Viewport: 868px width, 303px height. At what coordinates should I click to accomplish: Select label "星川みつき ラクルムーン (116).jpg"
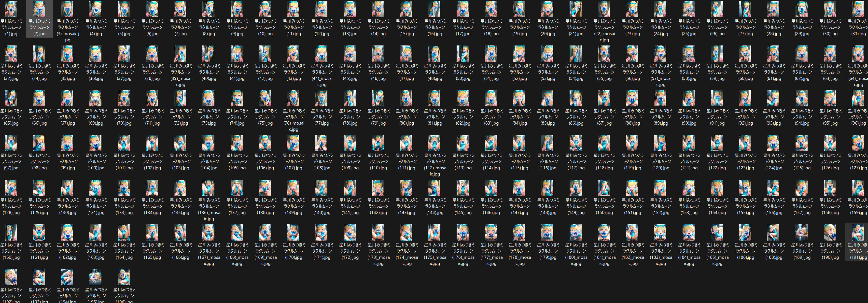548,161
